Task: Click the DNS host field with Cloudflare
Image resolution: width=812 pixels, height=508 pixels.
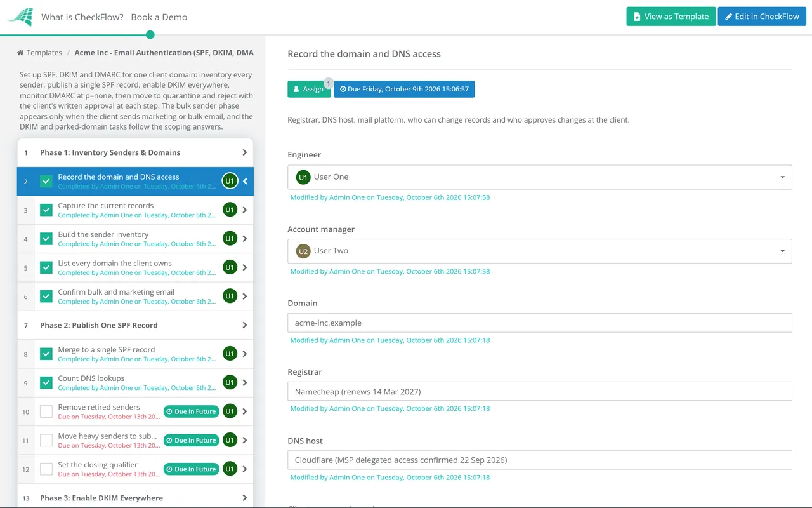Action: [540, 460]
